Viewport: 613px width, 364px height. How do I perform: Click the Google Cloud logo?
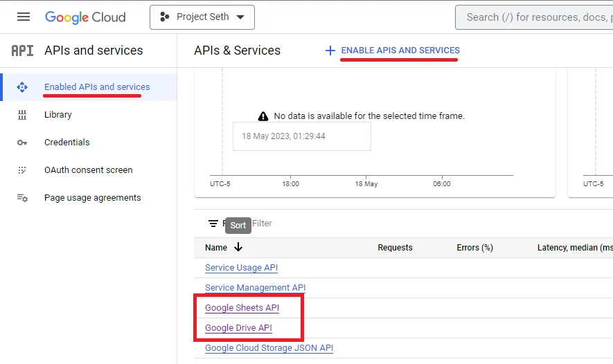(x=85, y=17)
